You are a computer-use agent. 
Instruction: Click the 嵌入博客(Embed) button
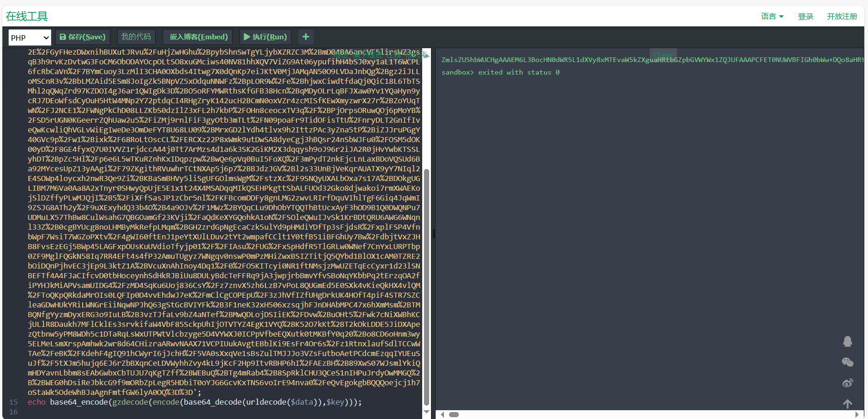198,37
